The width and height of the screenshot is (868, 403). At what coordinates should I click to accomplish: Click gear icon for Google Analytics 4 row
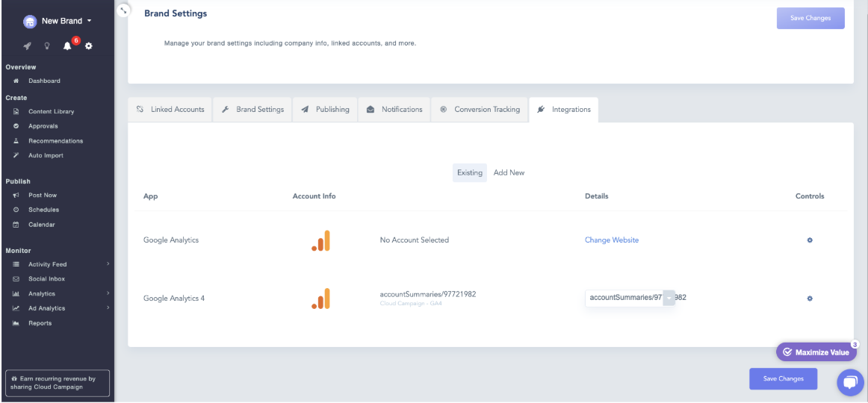pyautogui.click(x=810, y=299)
